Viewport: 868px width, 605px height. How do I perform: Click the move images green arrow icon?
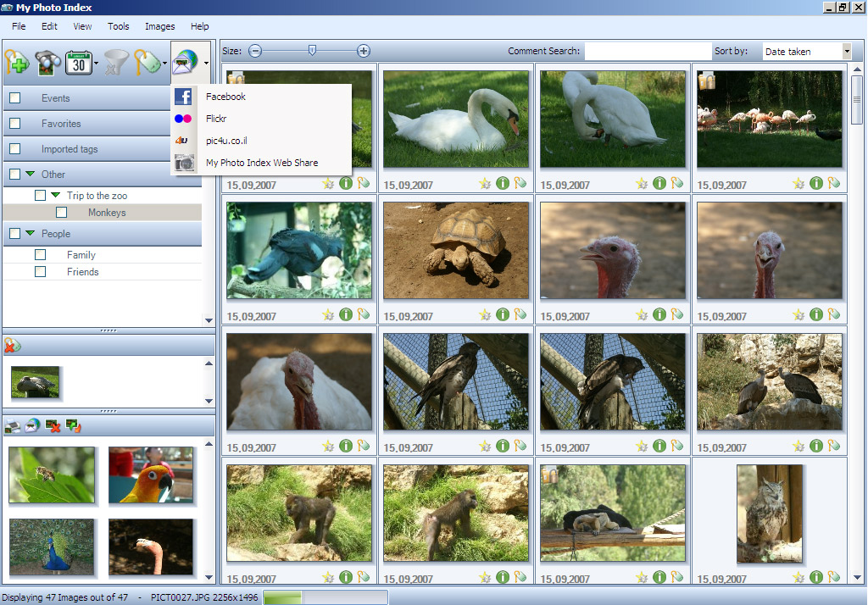[x=73, y=425]
